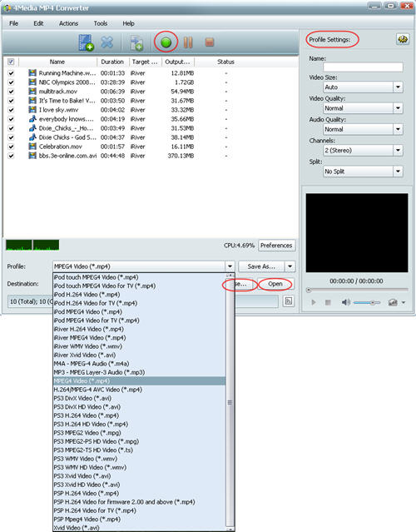
Task: Uncheck the Celebration.mov checkbox
Action: tap(11, 147)
